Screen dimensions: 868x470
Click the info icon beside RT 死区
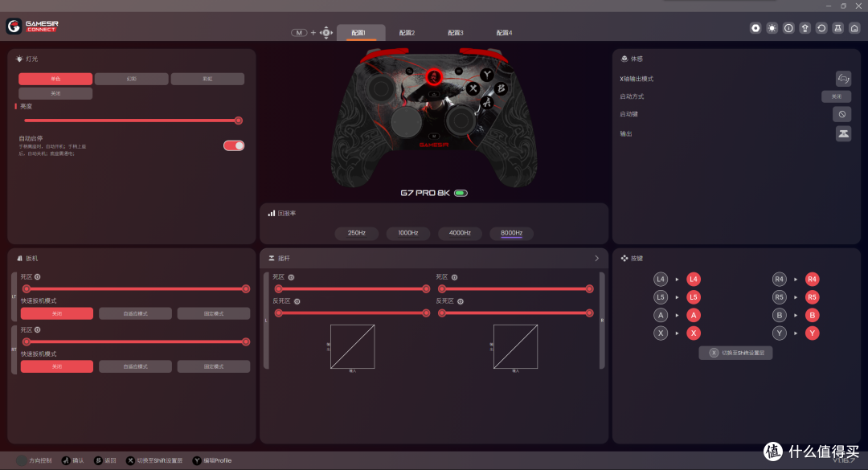[x=38, y=330]
